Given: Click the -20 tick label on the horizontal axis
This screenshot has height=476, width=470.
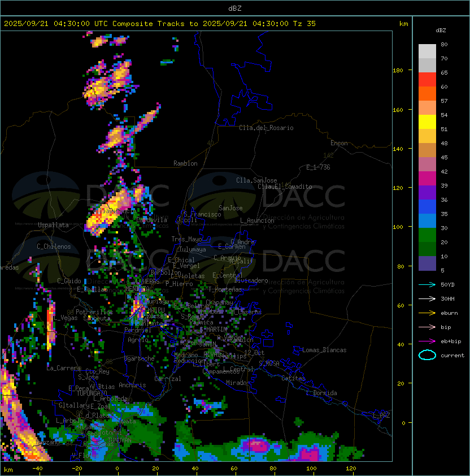Looking at the screenshot, I should pyautogui.click(x=77, y=469).
